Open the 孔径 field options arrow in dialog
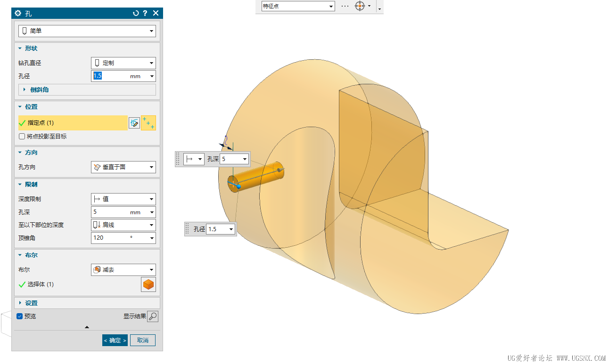 click(152, 76)
